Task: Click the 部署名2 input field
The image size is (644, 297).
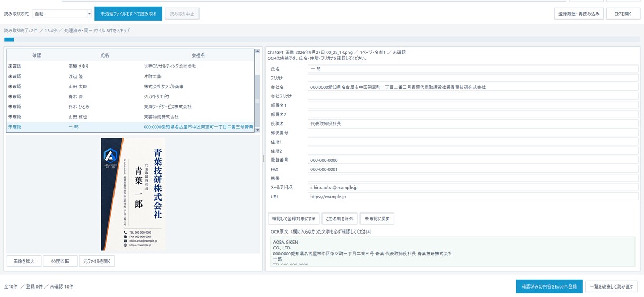Action: pyautogui.click(x=473, y=114)
